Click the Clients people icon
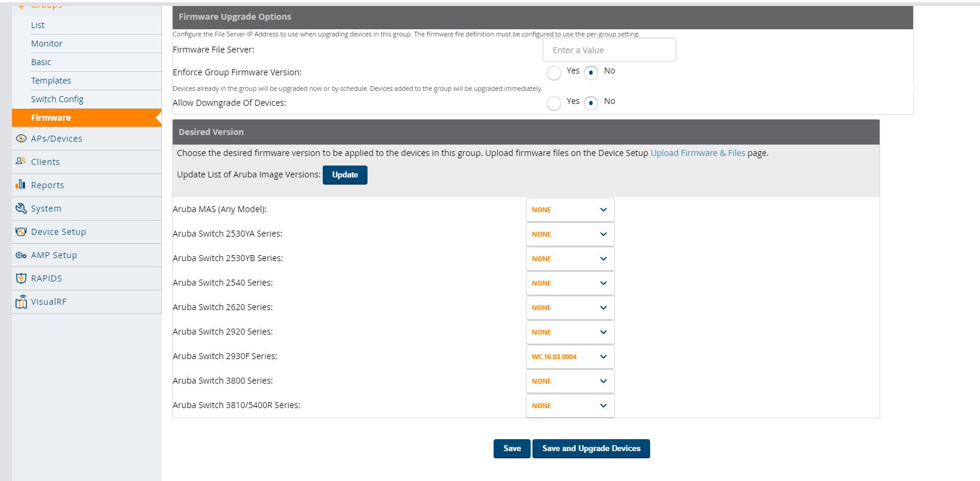980x481 pixels. (21, 161)
